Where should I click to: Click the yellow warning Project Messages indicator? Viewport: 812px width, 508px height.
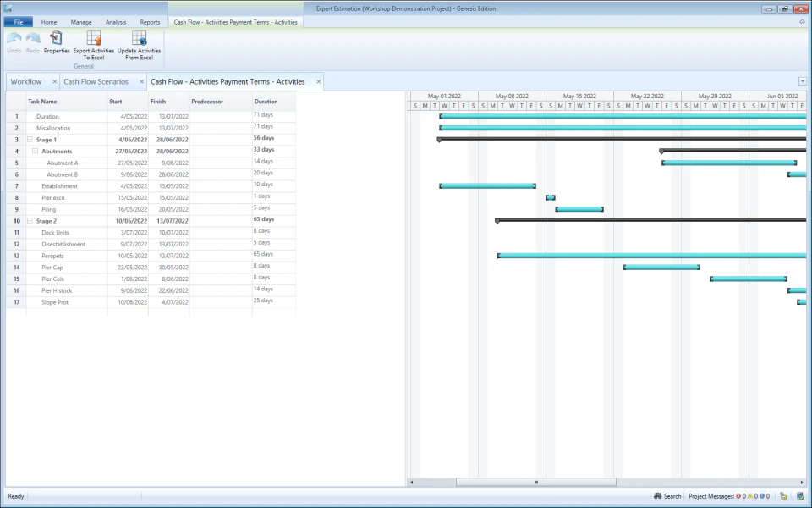(750, 497)
